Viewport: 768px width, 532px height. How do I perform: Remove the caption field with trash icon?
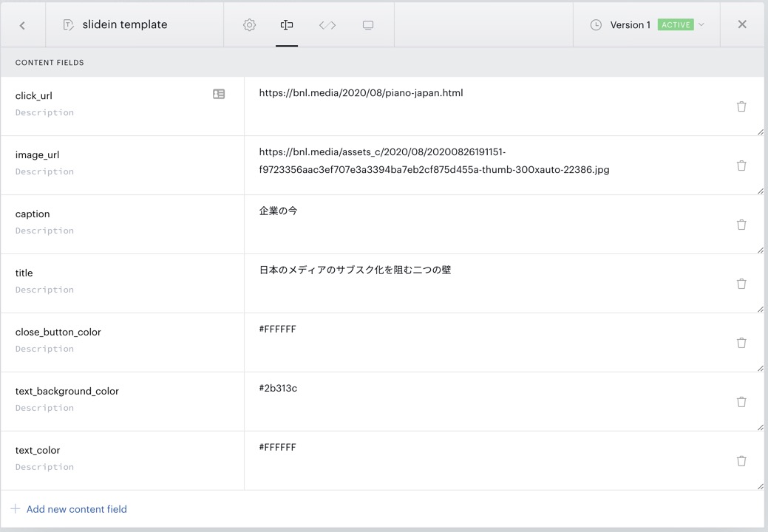coord(741,225)
